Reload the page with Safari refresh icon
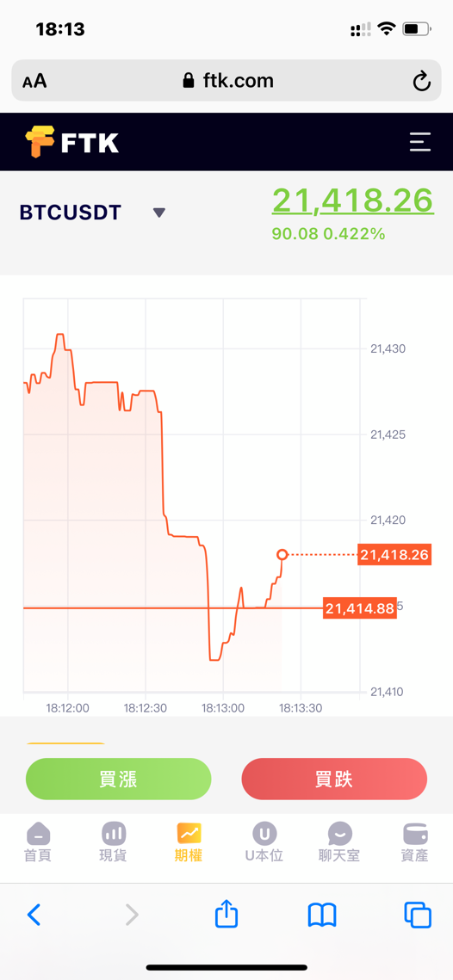The width and height of the screenshot is (453, 980). (422, 81)
